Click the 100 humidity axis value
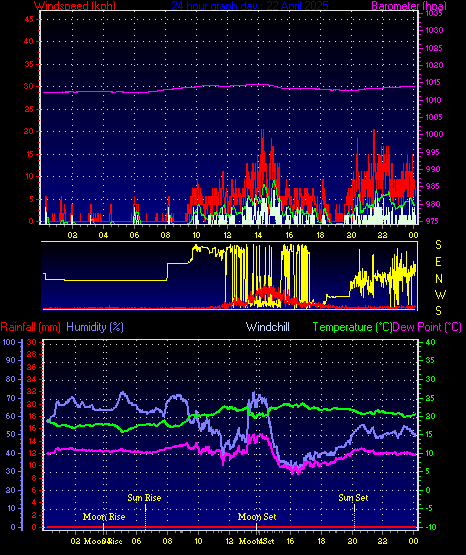The height and width of the screenshot is (555, 466). (9, 342)
